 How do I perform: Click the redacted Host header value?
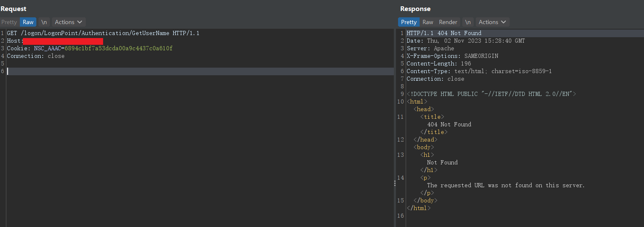(x=63, y=41)
